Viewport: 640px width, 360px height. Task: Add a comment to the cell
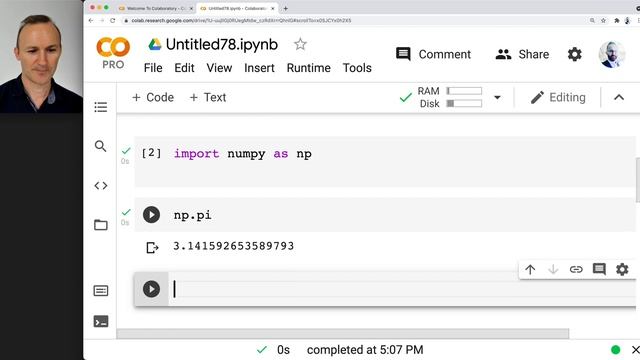coord(599,269)
